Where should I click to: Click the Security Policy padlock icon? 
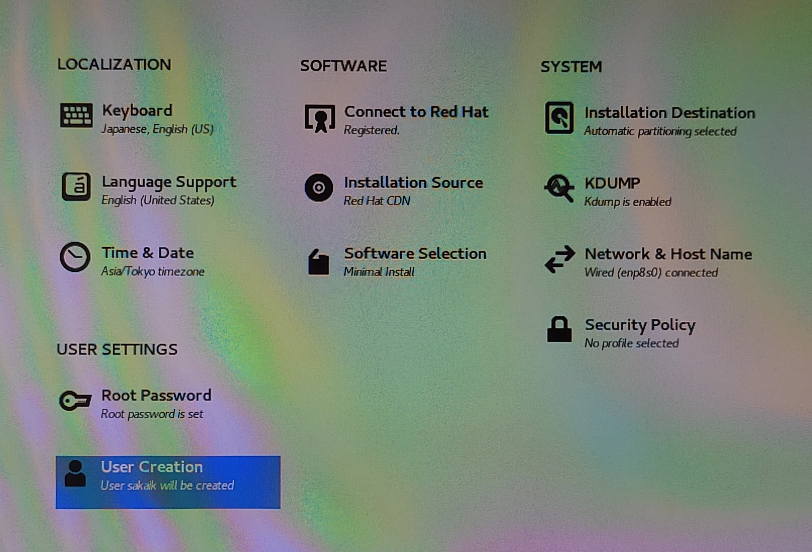(x=559, y=329)
